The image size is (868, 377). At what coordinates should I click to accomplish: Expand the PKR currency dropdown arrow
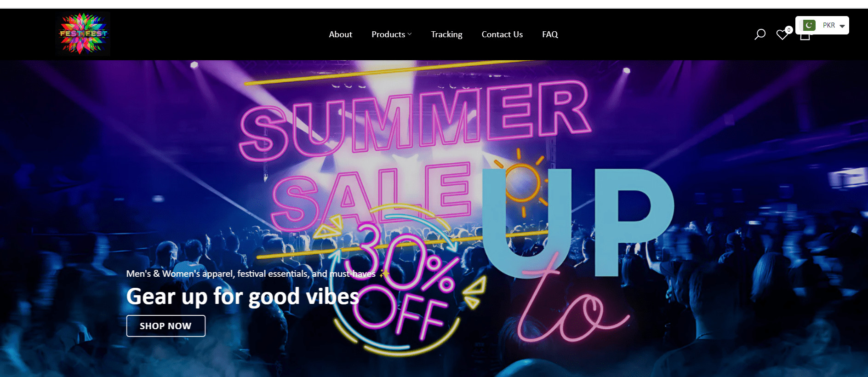tap(842, 26)
